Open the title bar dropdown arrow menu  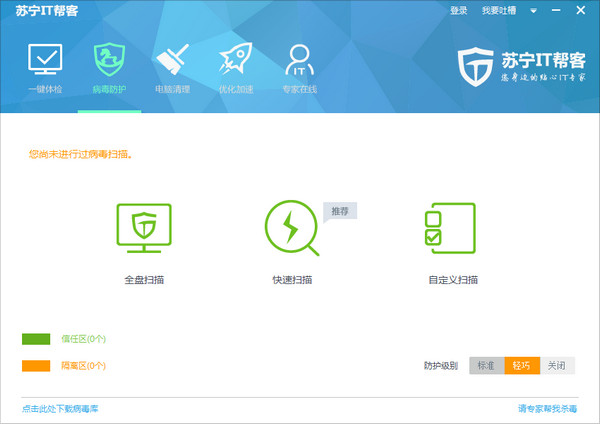coord(533,11)
